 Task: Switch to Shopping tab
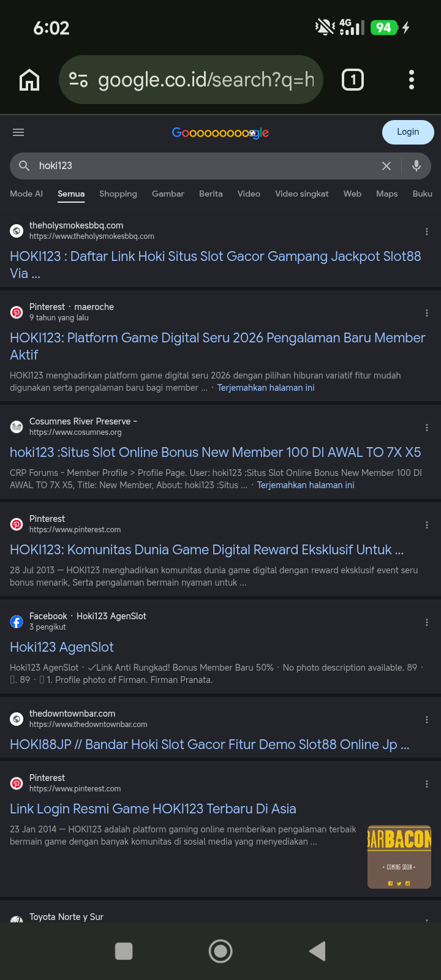(x=118, y=194)
